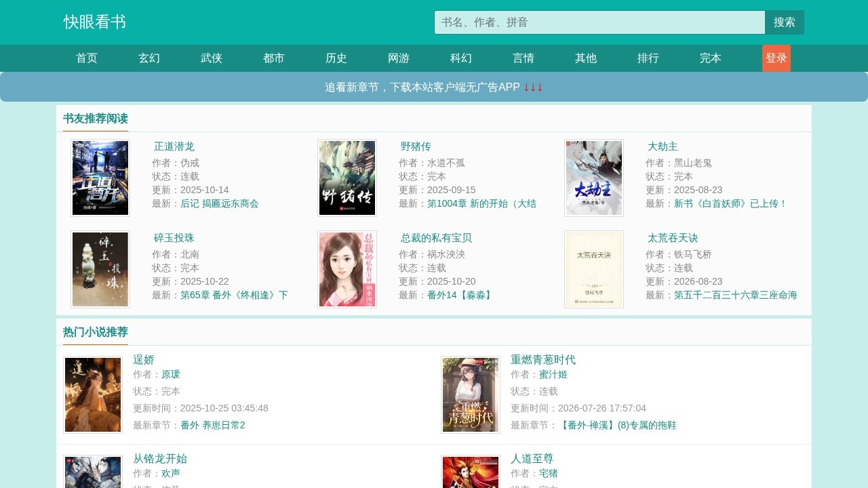868x488 pixels.
Task: Click the 搜索 search button
Action: [x=785, y=22]
